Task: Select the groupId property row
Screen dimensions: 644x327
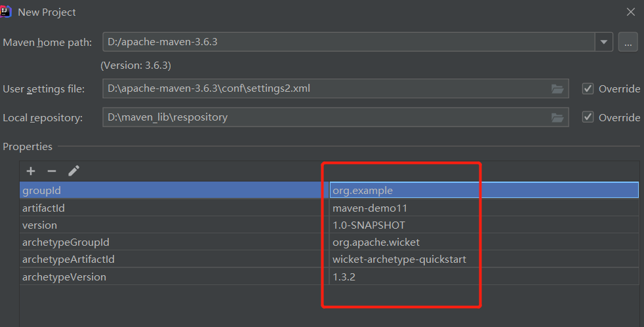Action: tap(329, 191)
